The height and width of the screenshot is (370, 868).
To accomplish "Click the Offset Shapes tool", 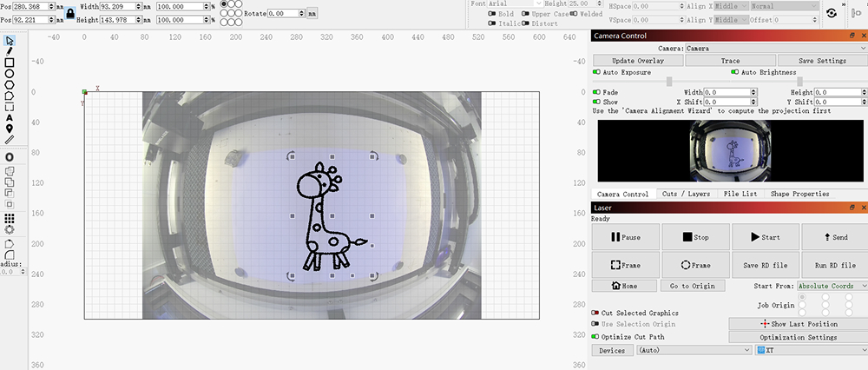I will [10, 158].
